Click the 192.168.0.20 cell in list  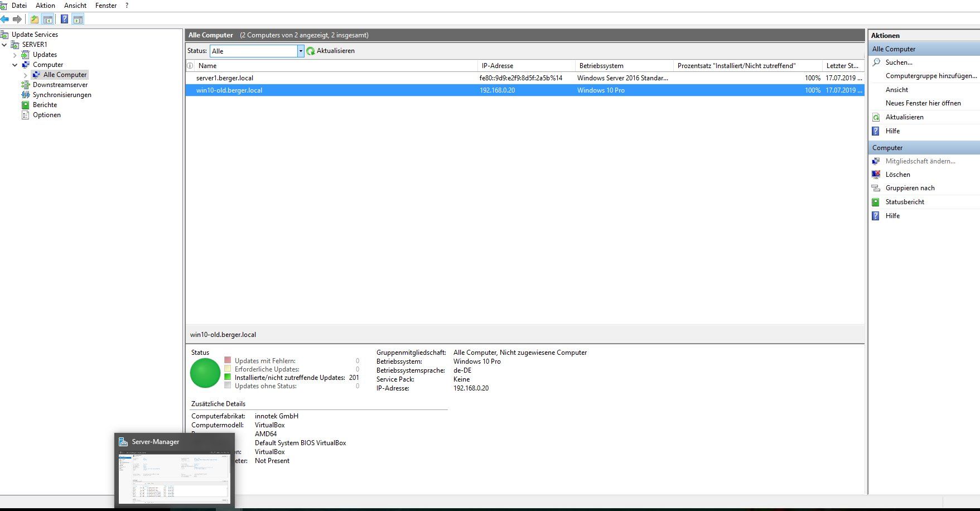498,90
